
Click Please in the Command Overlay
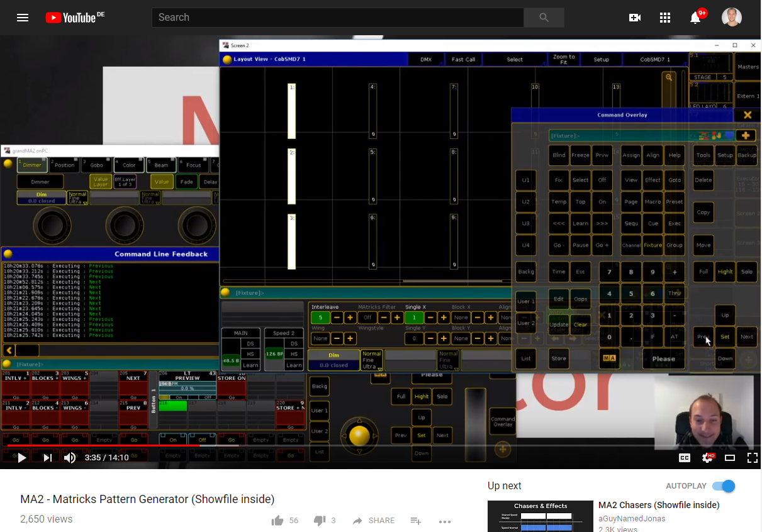663,359
